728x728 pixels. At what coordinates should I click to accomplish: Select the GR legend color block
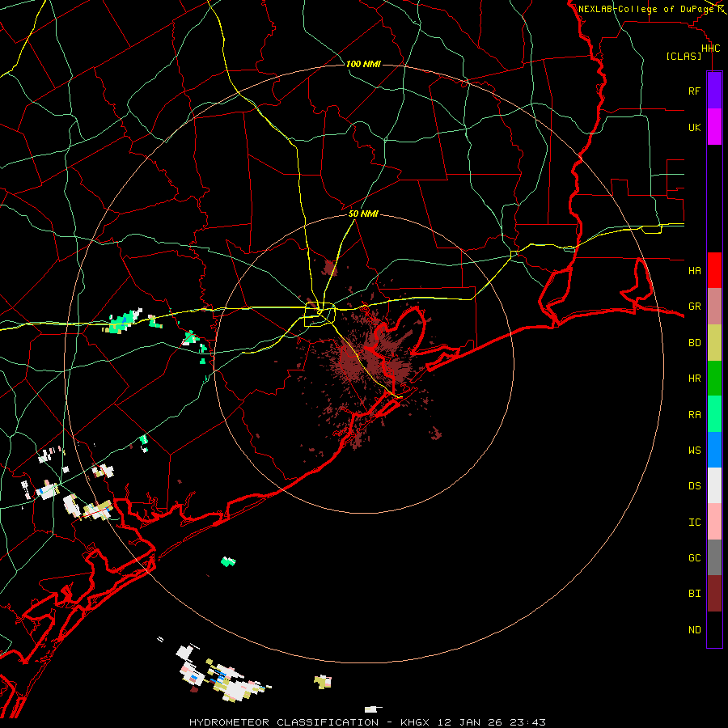coord(714,307)
